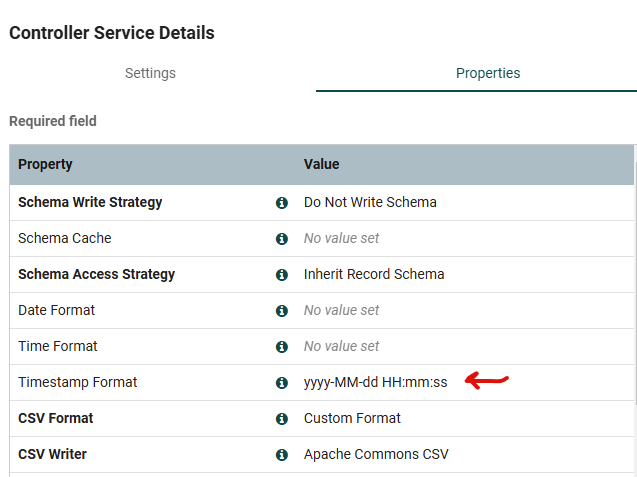Click info icon next to Schema Cache
The height and width of the screenshot is (477, 637).
click(282, 239)
